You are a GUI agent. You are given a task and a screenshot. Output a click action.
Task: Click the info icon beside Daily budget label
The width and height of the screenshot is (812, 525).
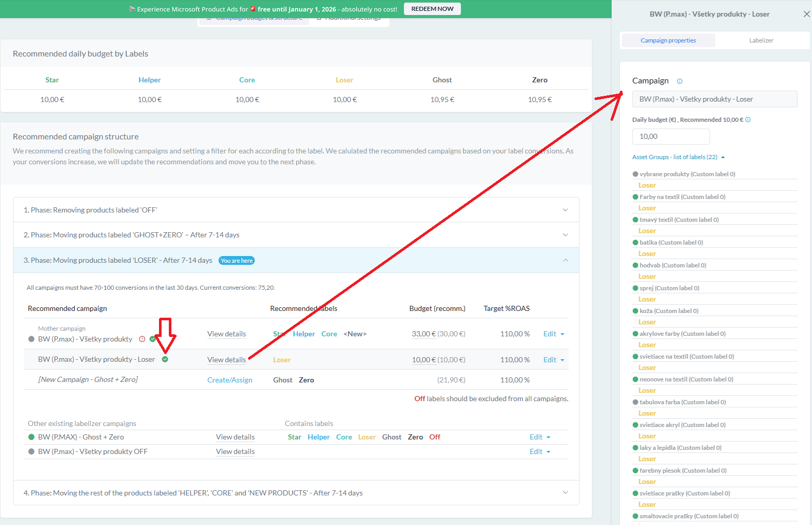748,120
